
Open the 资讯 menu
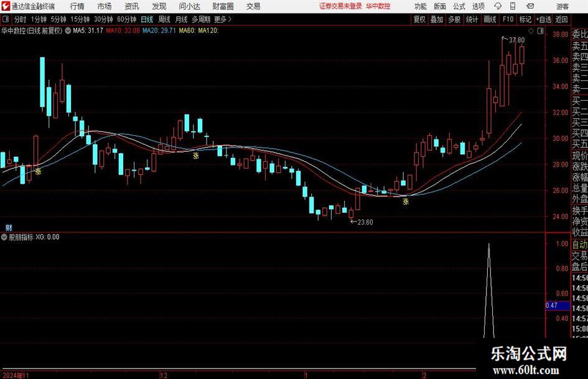pyautogui.click(x=132, y=6)
